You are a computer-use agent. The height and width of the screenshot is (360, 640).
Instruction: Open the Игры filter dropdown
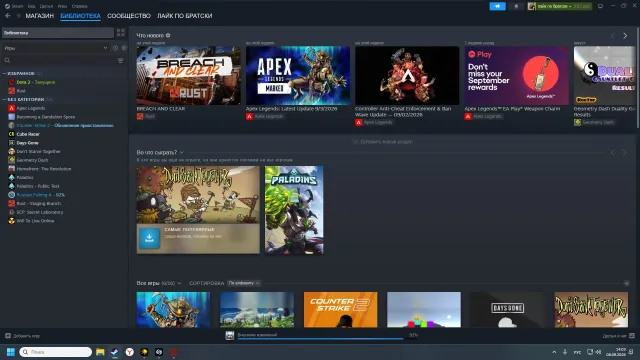pos(56,48)
